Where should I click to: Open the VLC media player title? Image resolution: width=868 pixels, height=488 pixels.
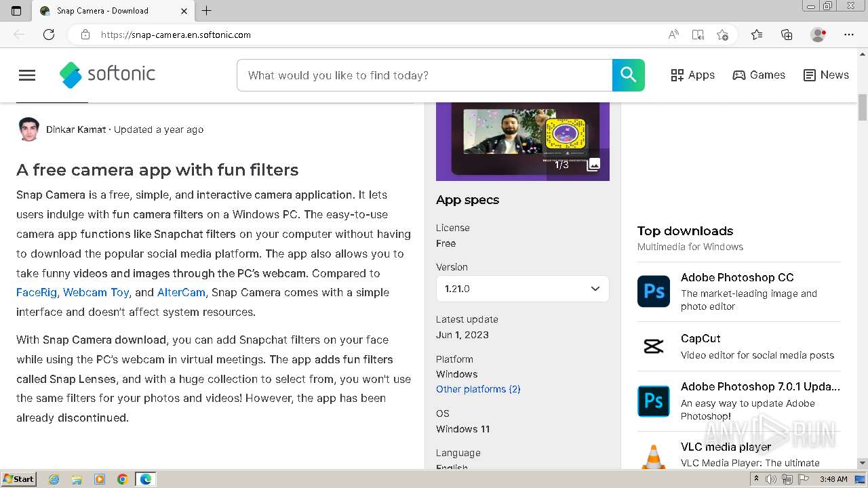[726, 447]
